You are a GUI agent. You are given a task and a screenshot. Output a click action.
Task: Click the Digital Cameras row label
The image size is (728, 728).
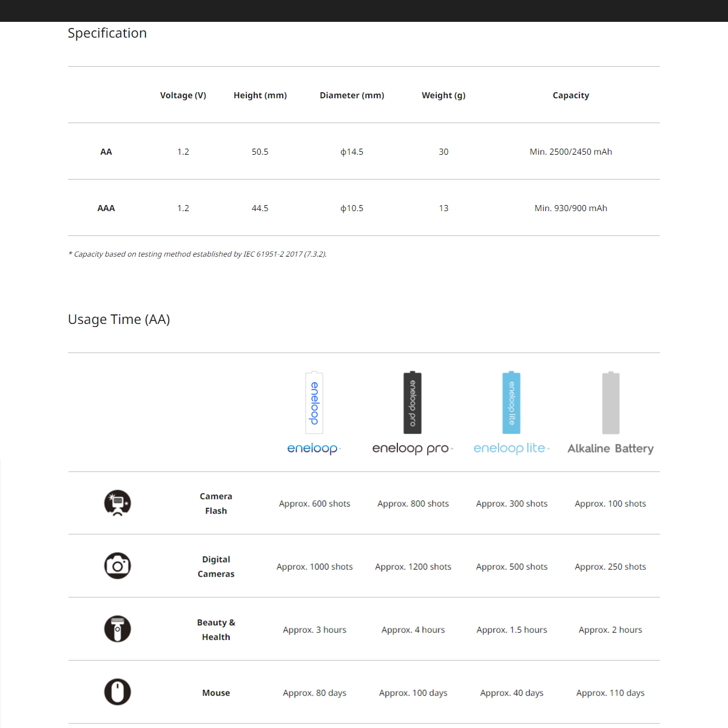coord(216,567)
